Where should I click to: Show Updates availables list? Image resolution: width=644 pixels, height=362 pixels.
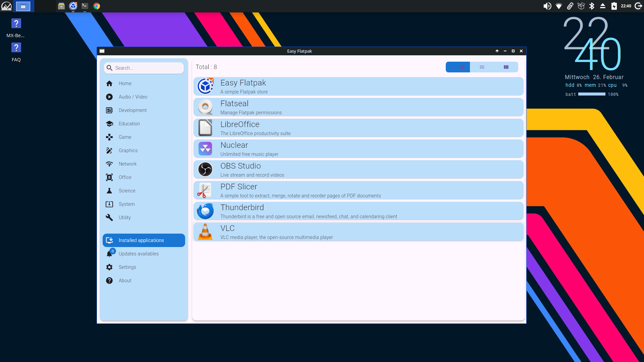(144, 254)
